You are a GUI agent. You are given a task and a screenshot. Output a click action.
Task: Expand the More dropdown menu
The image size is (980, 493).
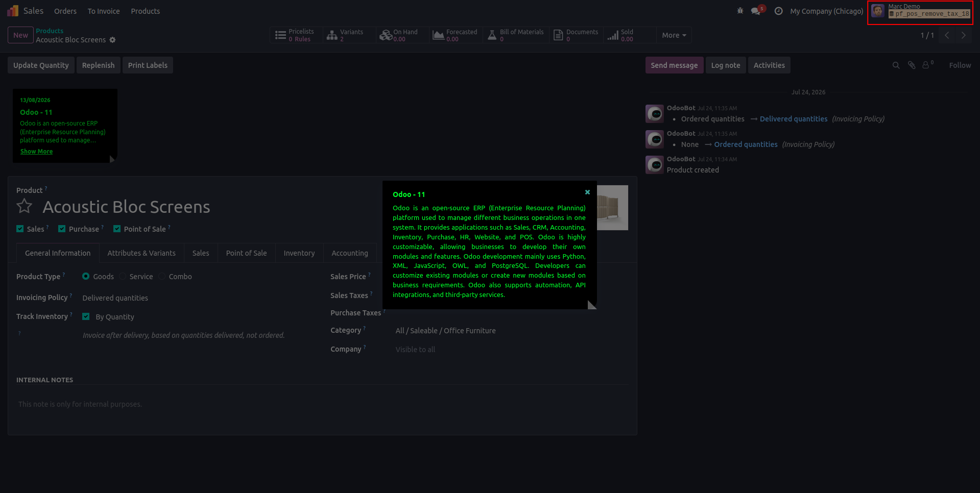(x=674, y=35)
